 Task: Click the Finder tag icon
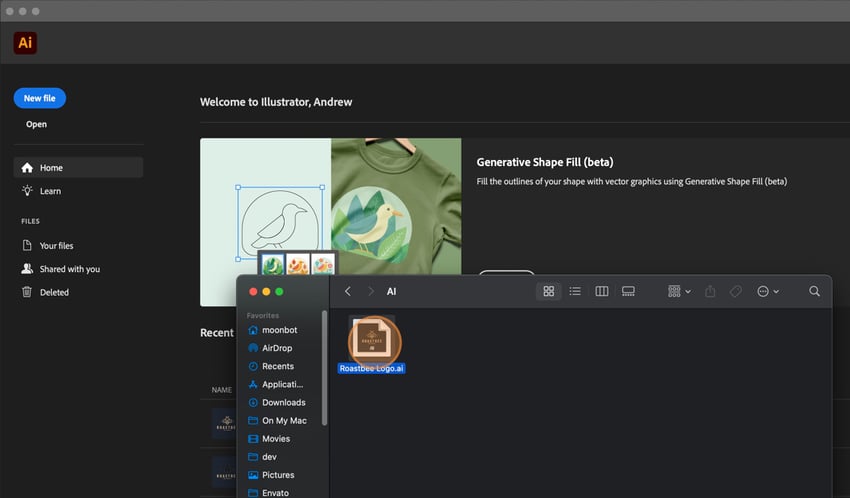(x=736, y=292)
